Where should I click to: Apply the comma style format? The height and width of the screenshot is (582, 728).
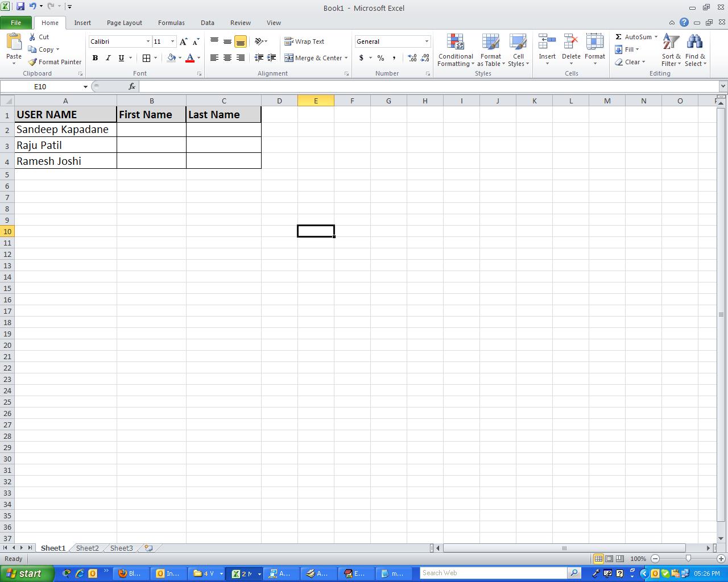[394, 58]
